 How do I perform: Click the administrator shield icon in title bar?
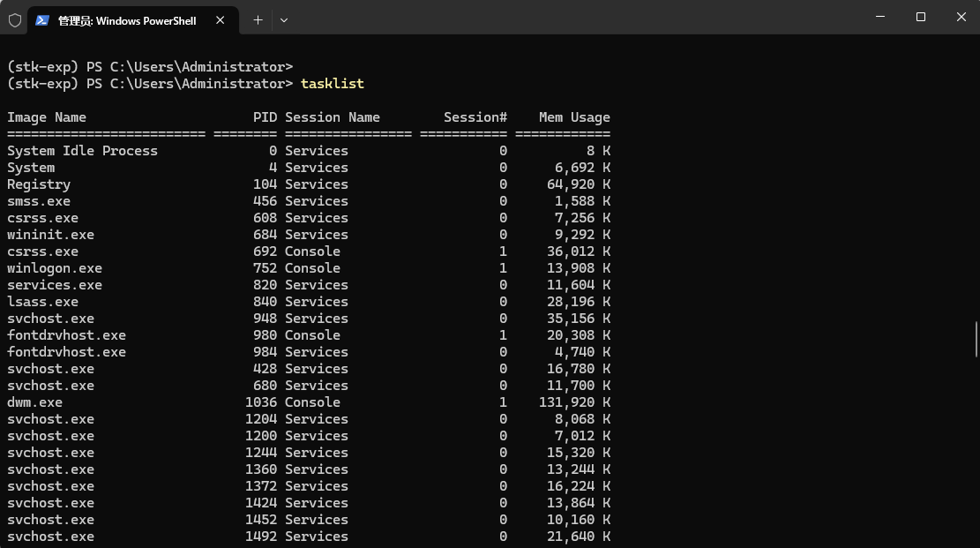tap(15, 20)
